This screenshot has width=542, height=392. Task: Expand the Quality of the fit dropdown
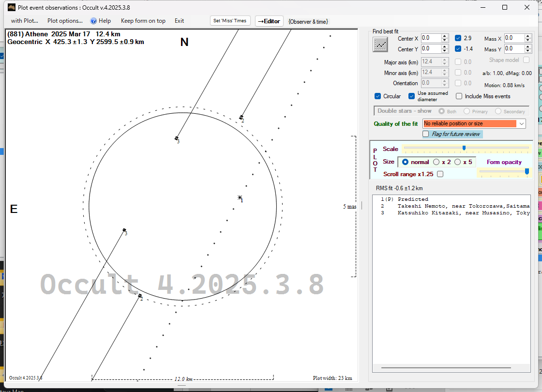point(521,124)
